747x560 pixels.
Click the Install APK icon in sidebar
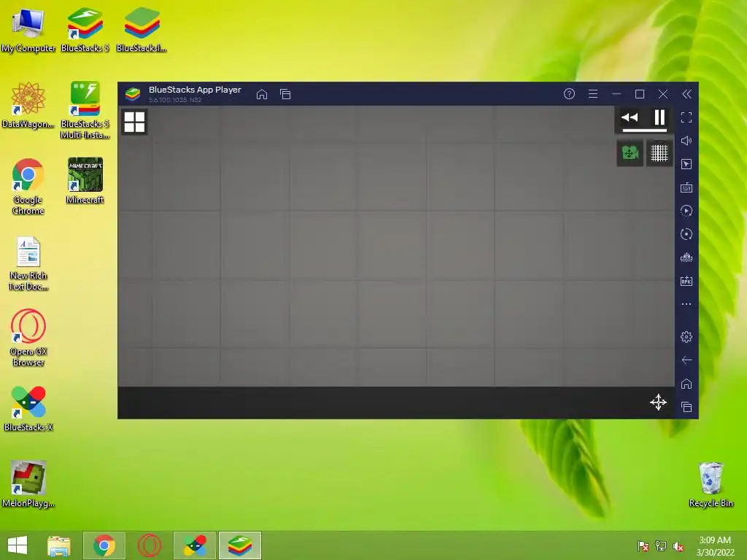pos(686,281)
